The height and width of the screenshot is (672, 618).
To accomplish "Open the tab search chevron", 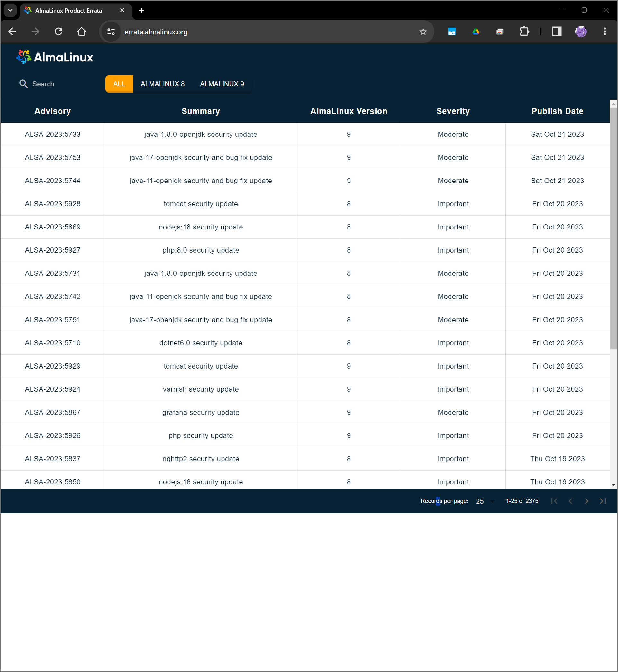I will tap(10, 10).
